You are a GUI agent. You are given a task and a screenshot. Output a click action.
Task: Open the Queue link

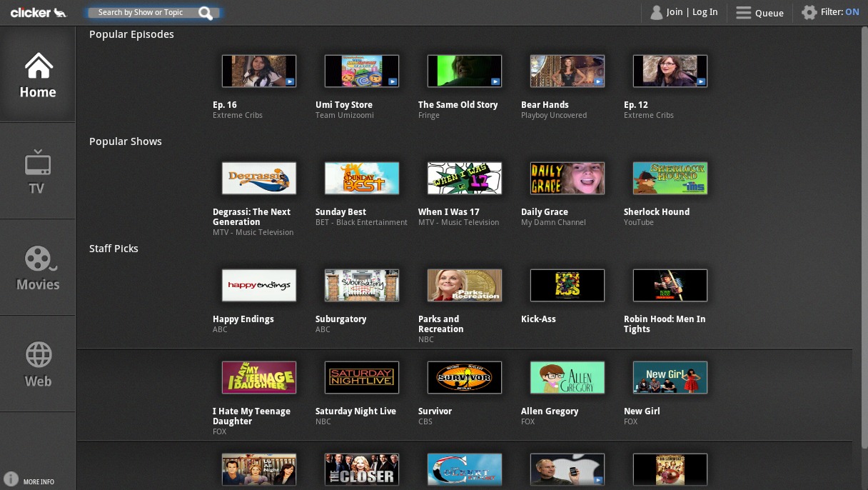(769, 13)
